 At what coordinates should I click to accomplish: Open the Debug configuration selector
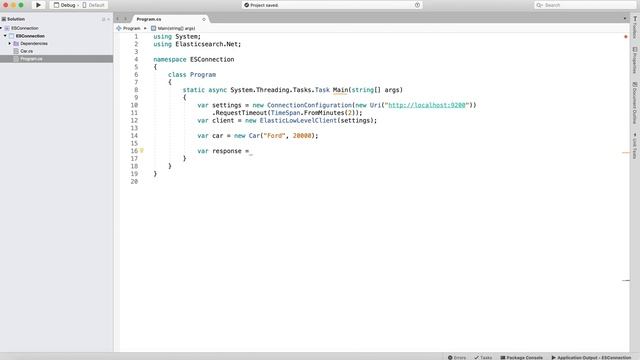(x=65, y=5)
